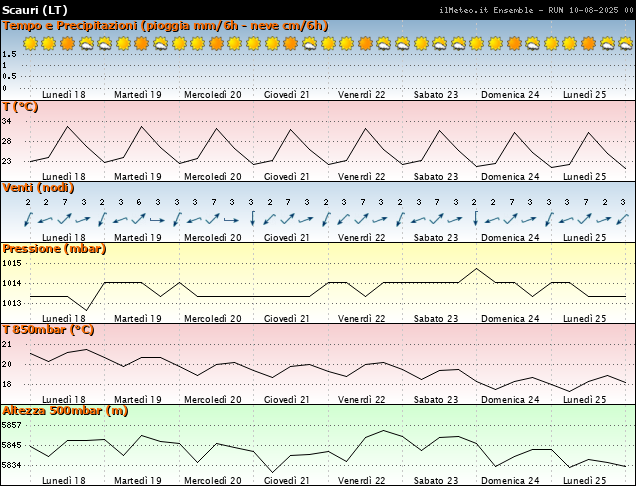The width and height of the screenshot is (636, 486).
Task: Click the '23' temperature axis label
Action: (6, 161)
